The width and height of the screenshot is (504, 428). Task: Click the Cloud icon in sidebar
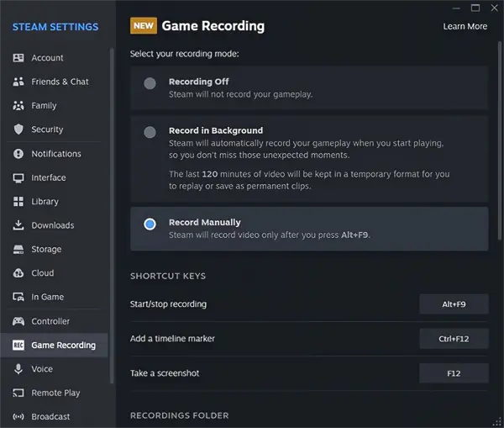pos(18,273)
